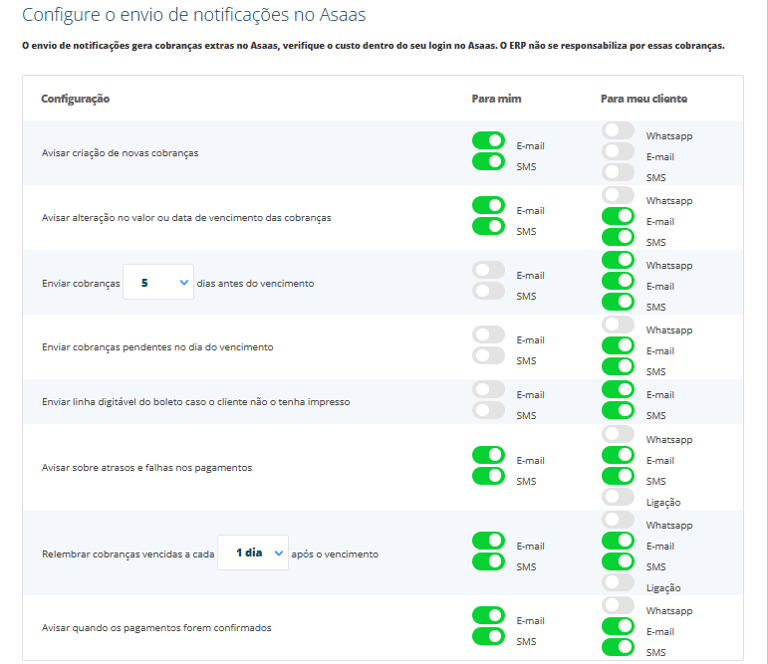Image resolution: width=768 pixels, height=664 pixels.
Task: Click the 'Para meu cliente' column header
Action: (x=644, y=99)
